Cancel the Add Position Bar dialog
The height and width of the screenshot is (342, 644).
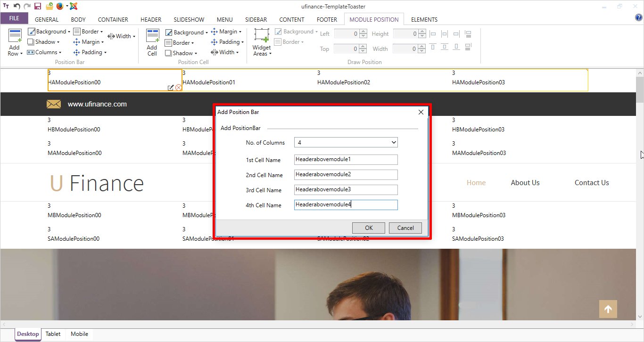[405, 228]
